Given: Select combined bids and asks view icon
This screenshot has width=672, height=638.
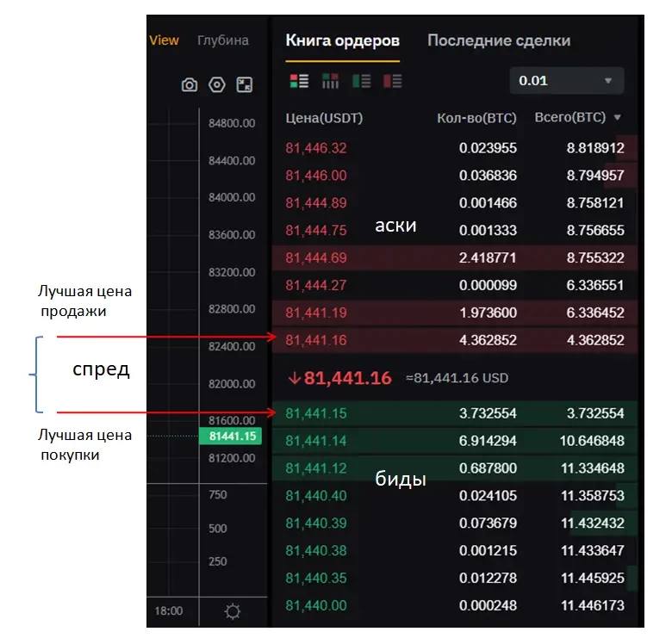Looking at the screenshot, I should click(299, 81).
